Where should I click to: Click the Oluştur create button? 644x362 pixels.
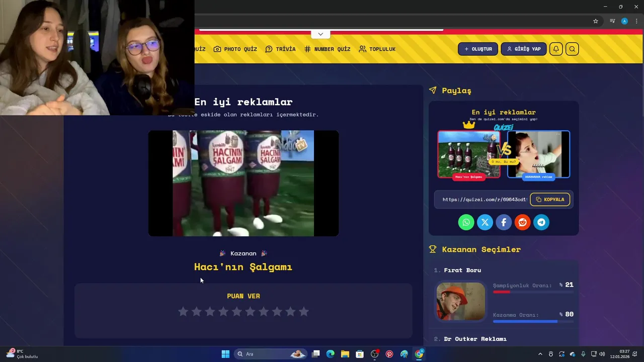coord(477,49)
